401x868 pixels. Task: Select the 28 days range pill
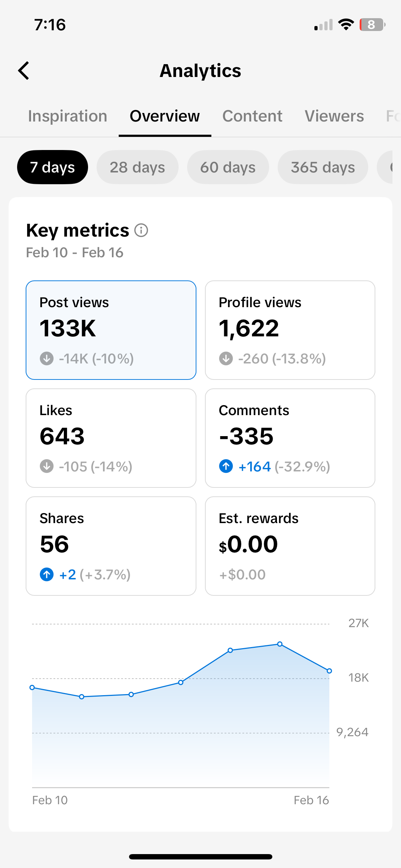point(137,167)
